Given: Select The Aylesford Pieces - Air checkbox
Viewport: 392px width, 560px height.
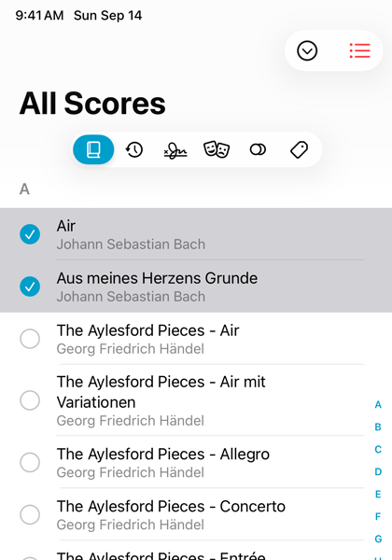Looking at the screenshot, I should (x=30, y=339).
